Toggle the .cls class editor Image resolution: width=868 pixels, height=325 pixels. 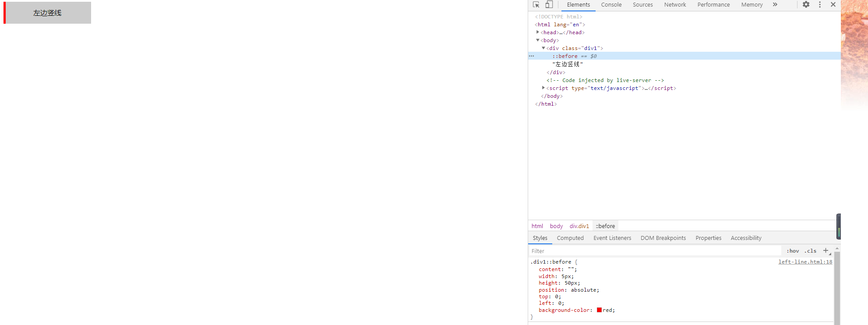[x=810, y=251]
